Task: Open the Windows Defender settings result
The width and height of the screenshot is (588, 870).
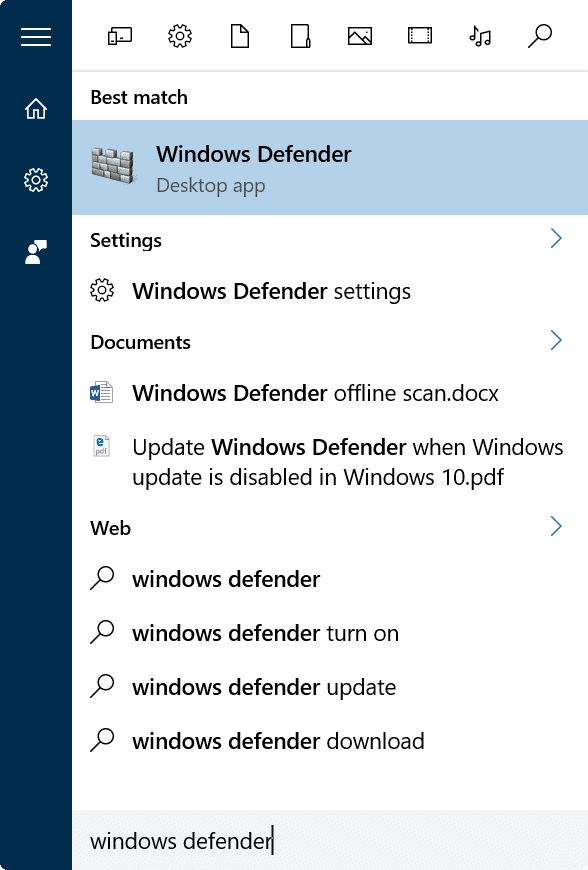Action: (x=330, y=291)
